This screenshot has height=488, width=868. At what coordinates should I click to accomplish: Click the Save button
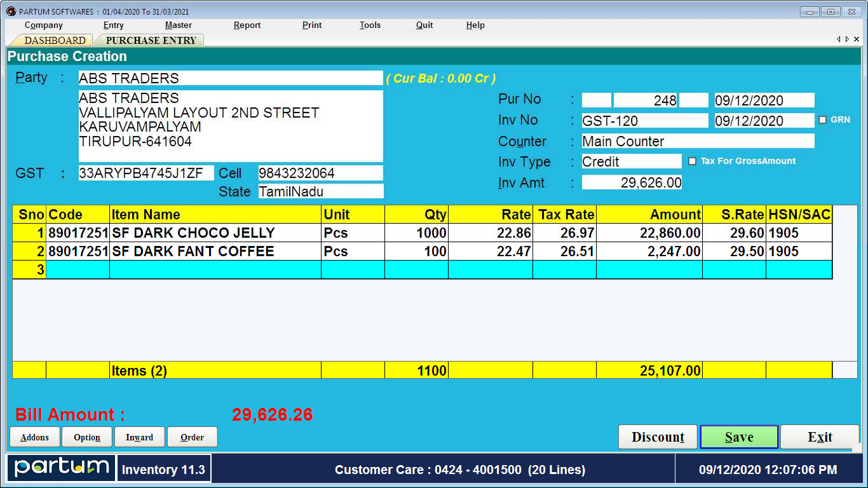[x=738, y=437]
